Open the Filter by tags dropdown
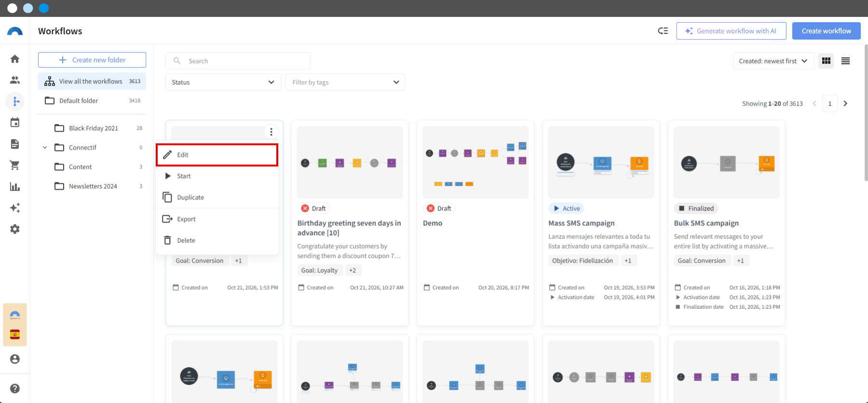This screenshot has height=403, width=868. click(345, 82)
